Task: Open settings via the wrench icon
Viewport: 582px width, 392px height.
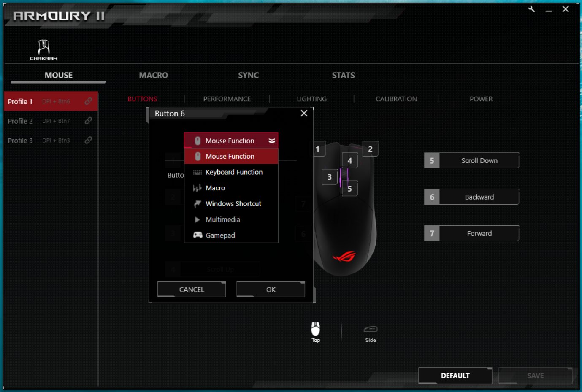Action: tap(531, 9)
